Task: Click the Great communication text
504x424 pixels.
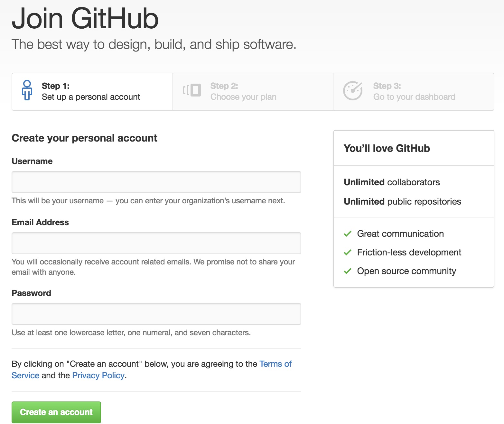Action: click(400, 234)
